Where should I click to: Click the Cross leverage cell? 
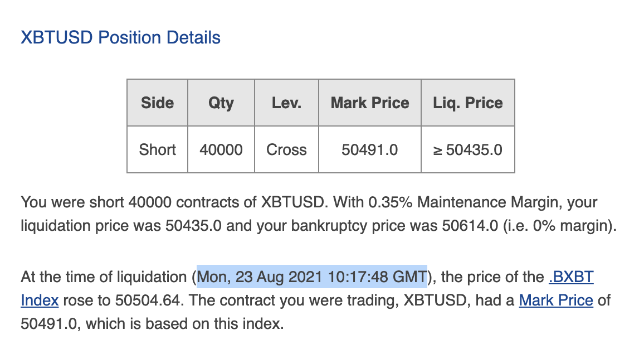tap(287, 149)
